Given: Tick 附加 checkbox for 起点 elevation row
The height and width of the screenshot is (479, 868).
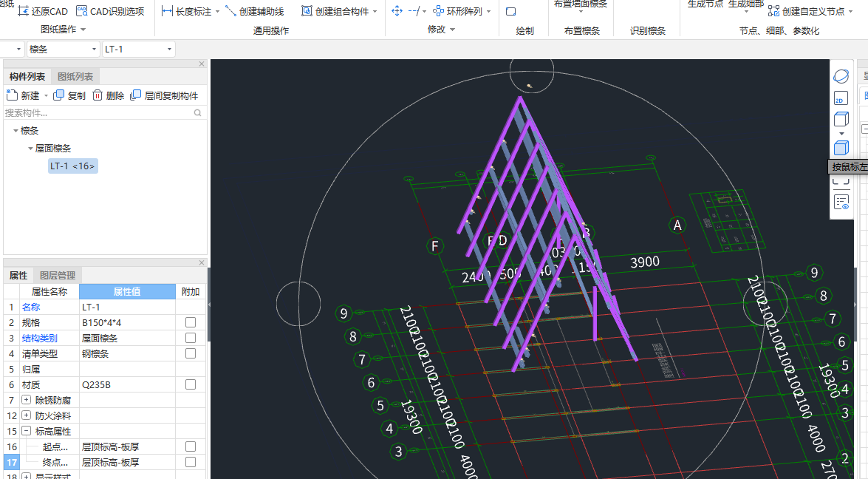Looking at the screenshot, I should click(x=191, y=446).
